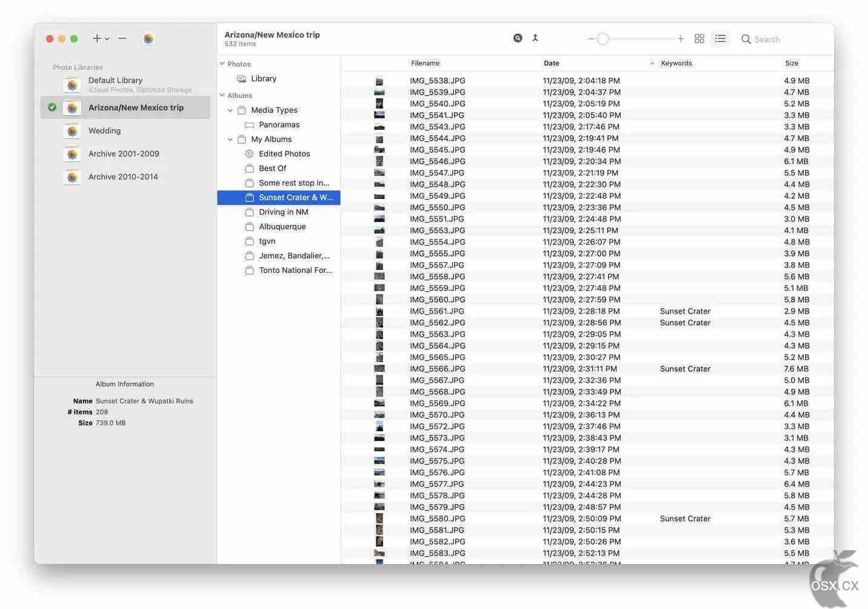The width and height of the screenshot is (868, 609).
Task: Click the circular info icon in toolbar
Action: pyautogui.click(x=518, y=38)
